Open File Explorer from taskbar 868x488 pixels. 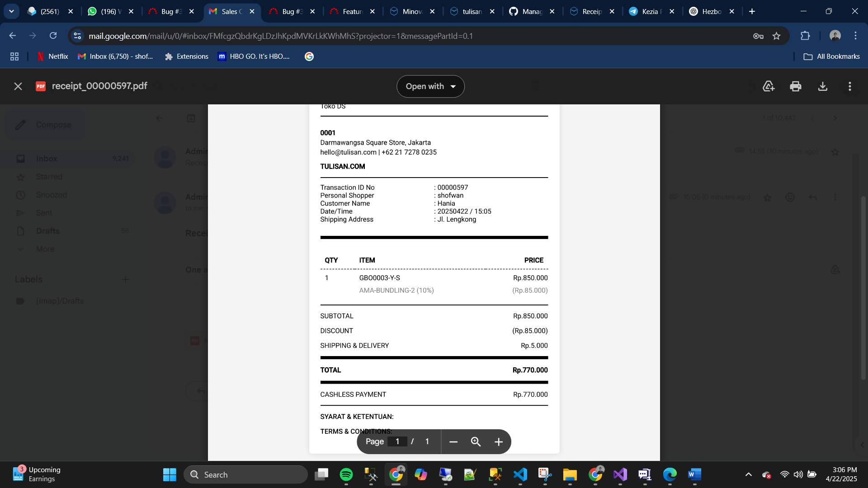click(570, 474)
